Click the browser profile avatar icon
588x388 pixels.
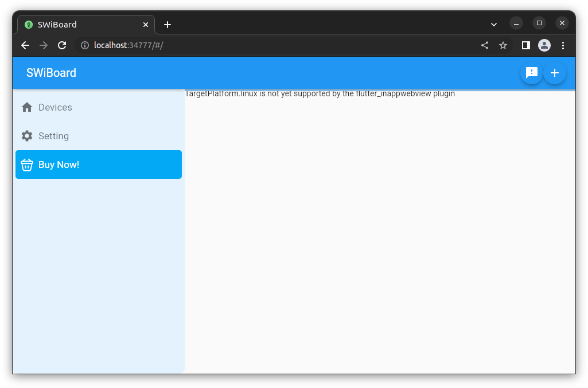[x=544, y=45]
